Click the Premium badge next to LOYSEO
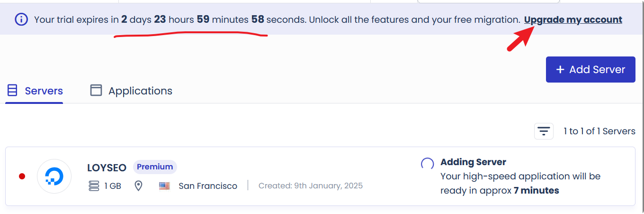 point(155,167)
